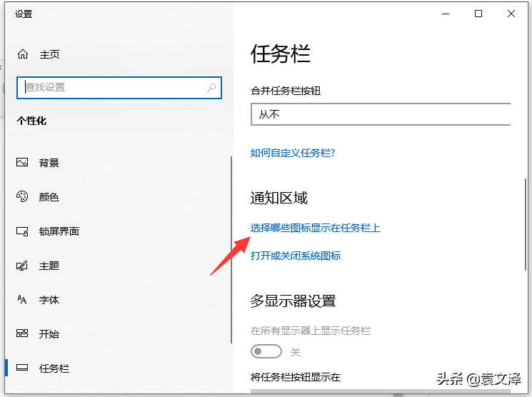This screenshot has width=532, height=397.
Task: Maximize the 设置 window
Action: [x=478, y=14]
